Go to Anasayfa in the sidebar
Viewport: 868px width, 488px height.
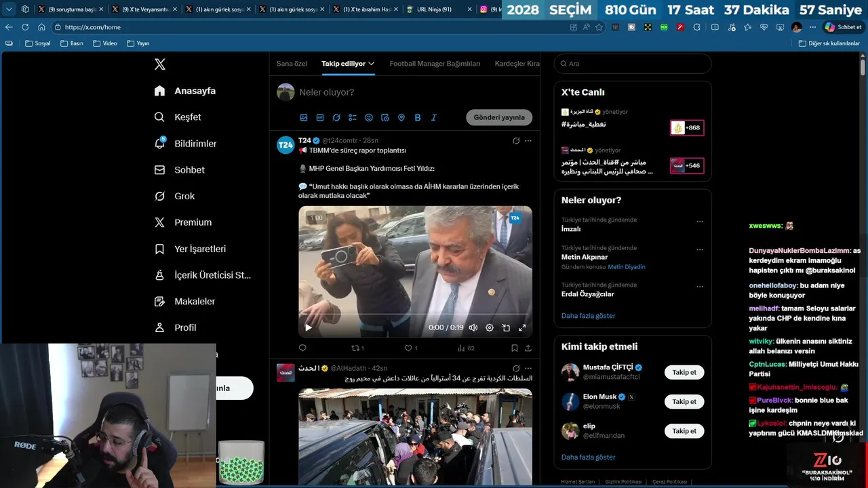click(185, 91)
